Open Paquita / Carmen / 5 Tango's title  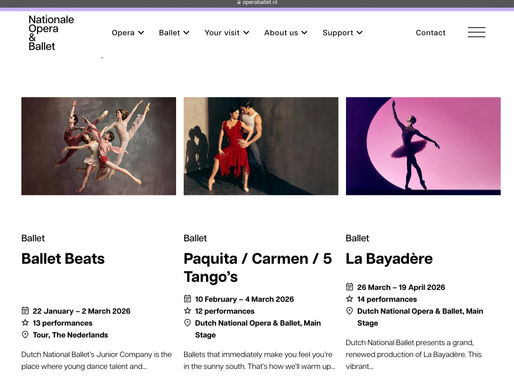point(258,268)
